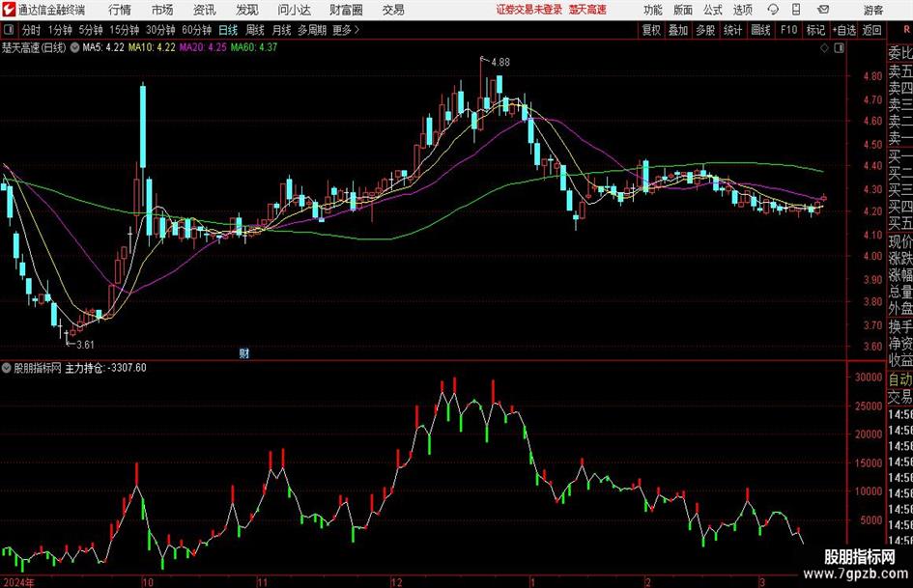
Task: Open the F10 company info button
Action: 788,30
